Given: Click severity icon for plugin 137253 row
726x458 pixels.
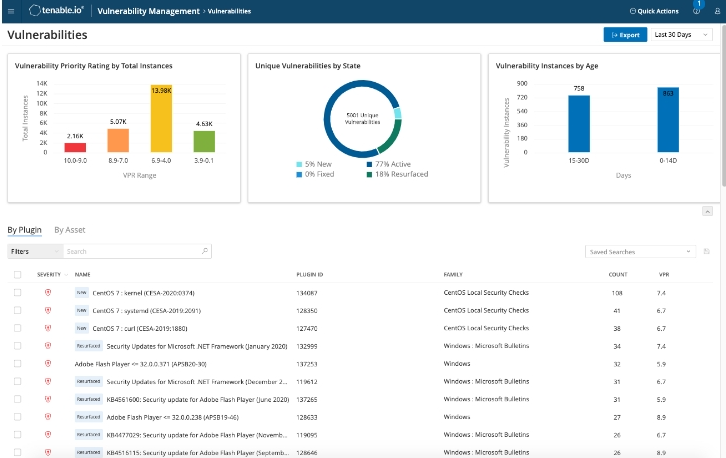Looking at the screenshot, I should [x=48, y=364].
